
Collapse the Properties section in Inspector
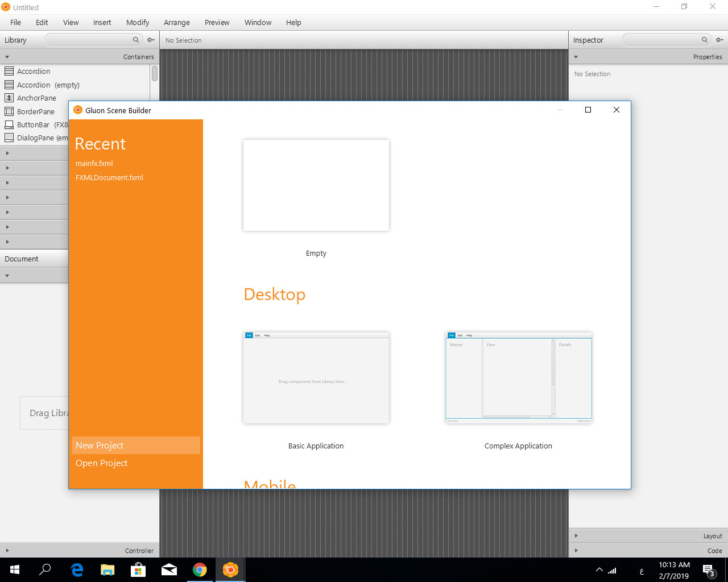pos(576,57)
